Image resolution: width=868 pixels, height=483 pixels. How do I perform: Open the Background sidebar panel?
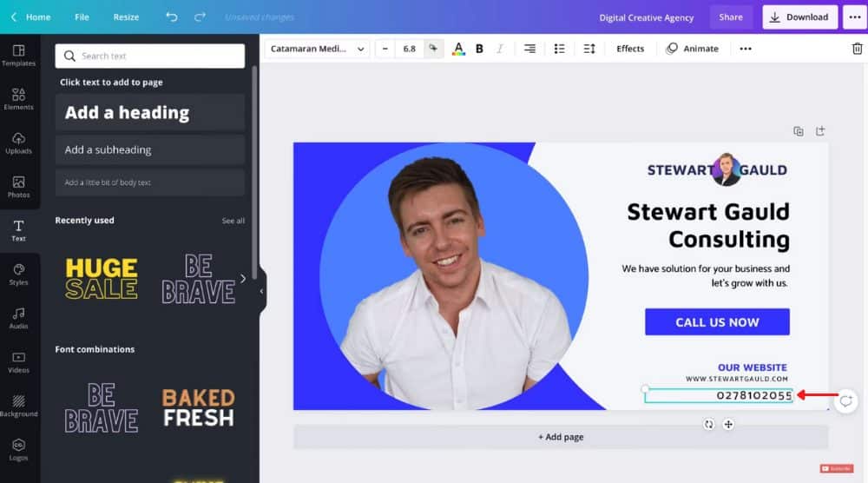pyautogui.click(x=19, y=406)
